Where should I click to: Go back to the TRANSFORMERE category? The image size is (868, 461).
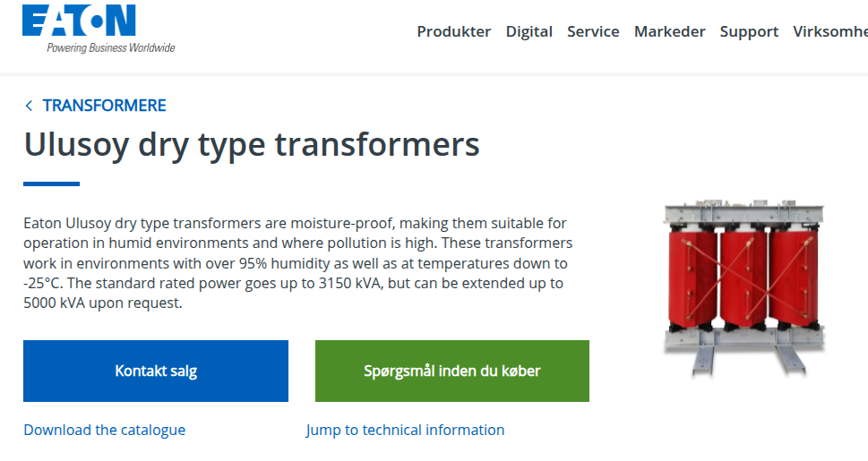[104, 106]
